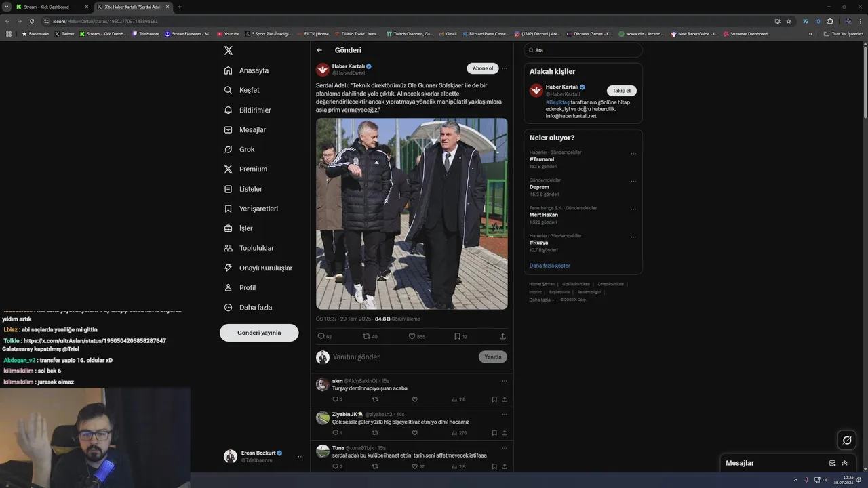Open ultrAslan status link in chat

(x=94, y=340)
